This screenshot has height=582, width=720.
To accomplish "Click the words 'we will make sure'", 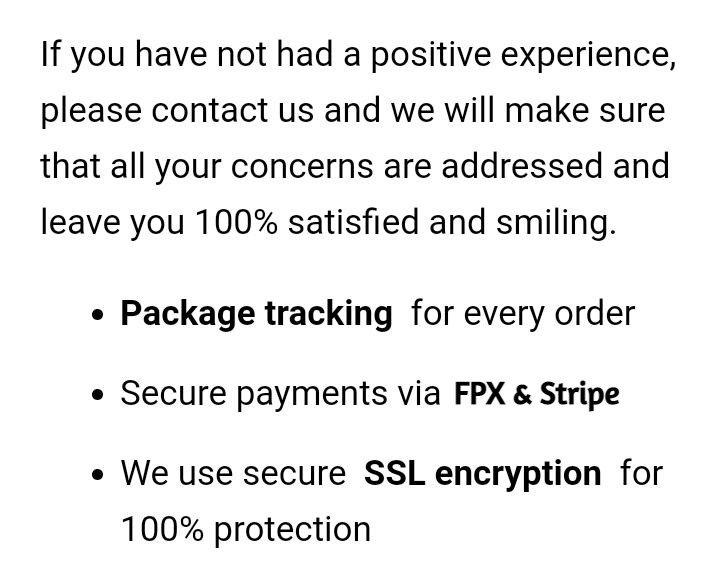I will [527, 110].
